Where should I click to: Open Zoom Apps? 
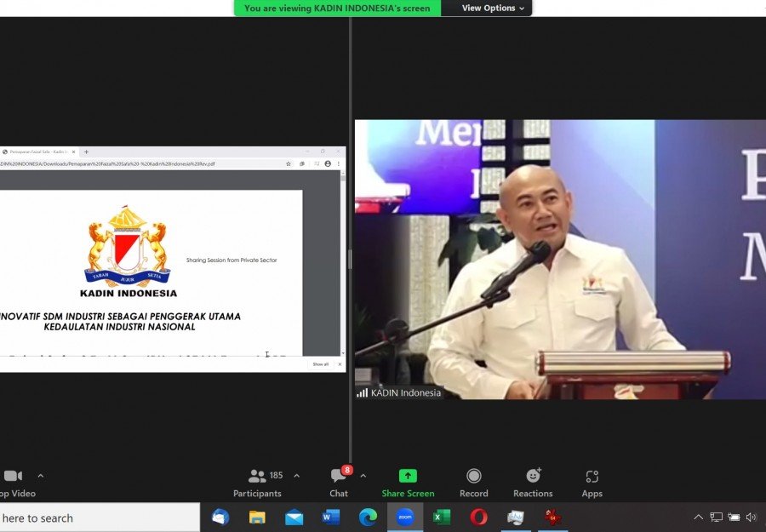(x=592, y=483)
